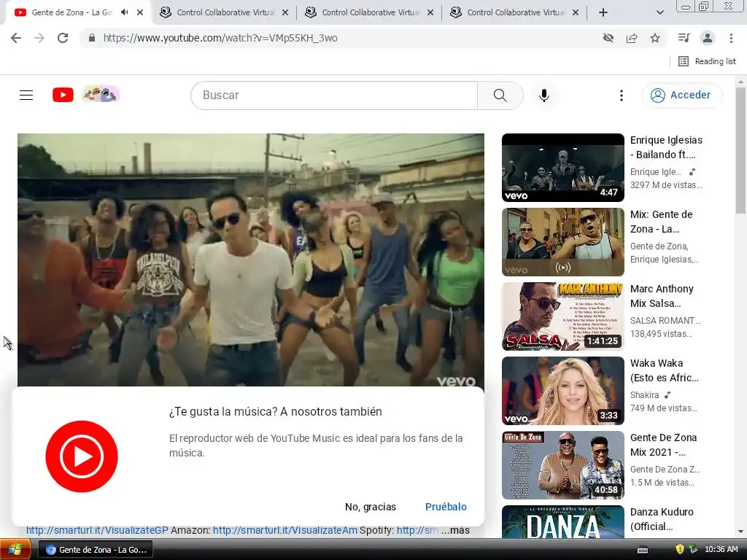Viewport: 747px width, 560px height.
Task: Click the Shakira channel name
Action: [645, 394]
